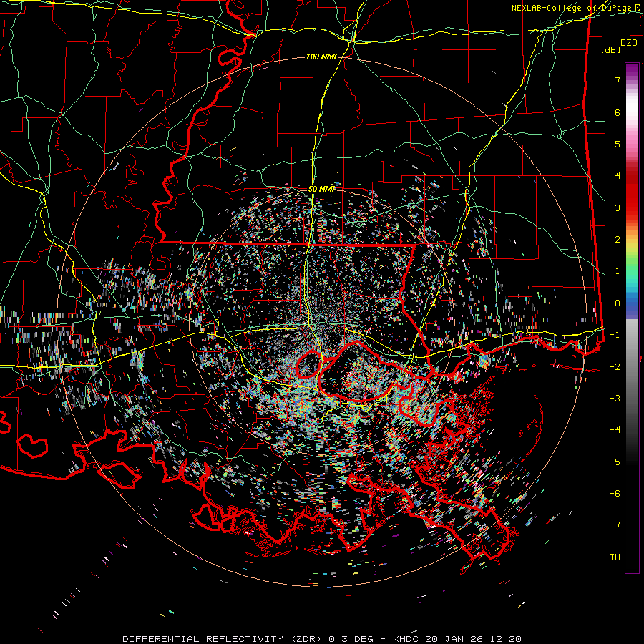Click the positive 4 legend value
The height and width of the screenshot is (644, 644).
[618, 176]
